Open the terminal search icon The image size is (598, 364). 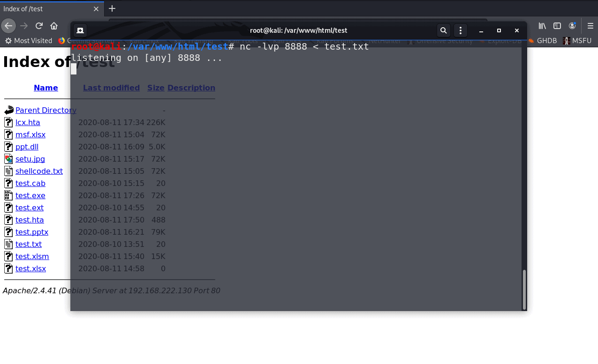coord(443,30)
